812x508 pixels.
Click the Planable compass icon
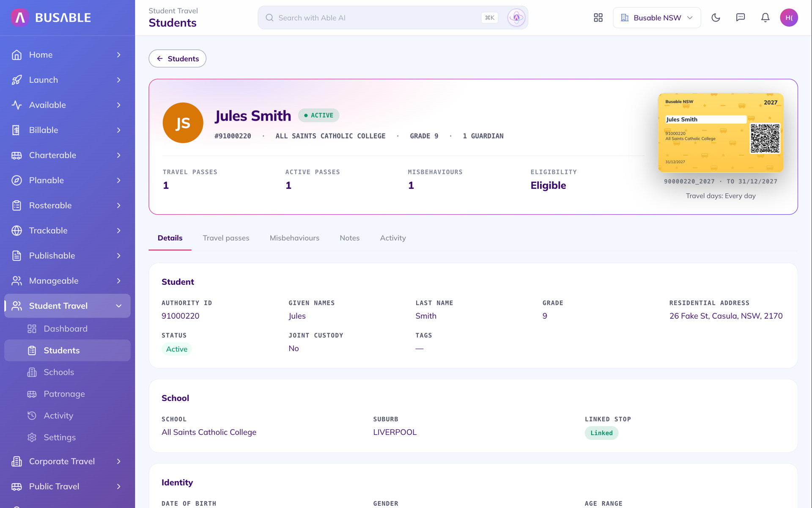(16, 180)
